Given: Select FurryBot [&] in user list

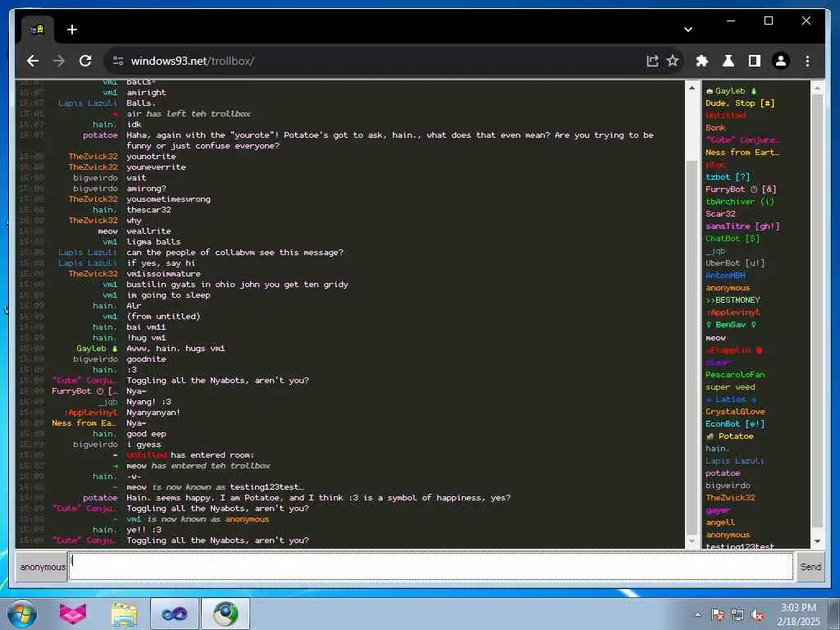Looking at the screenshot, I should [x=741, y=189].
